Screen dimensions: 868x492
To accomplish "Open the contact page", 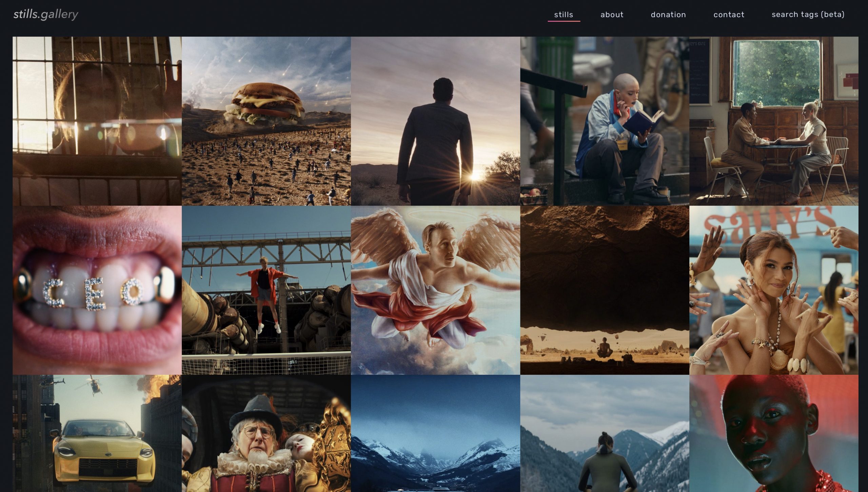I will tap(729, 15).
